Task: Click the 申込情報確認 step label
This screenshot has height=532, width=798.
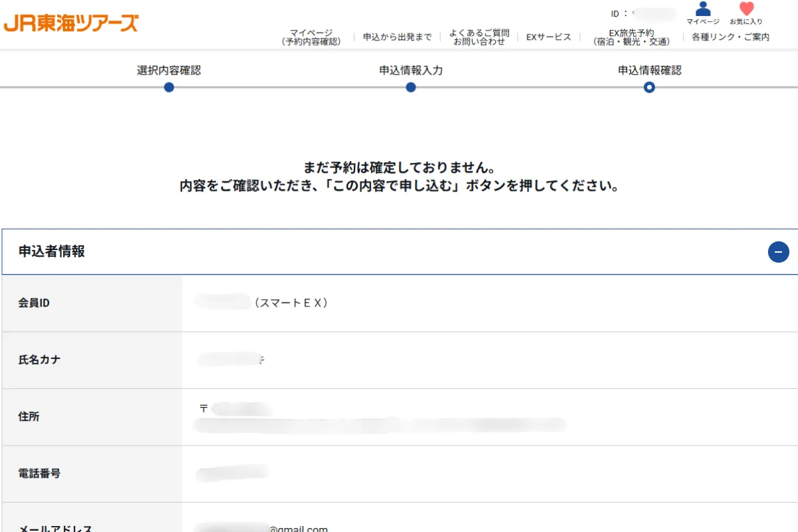Action: point(650,70)
